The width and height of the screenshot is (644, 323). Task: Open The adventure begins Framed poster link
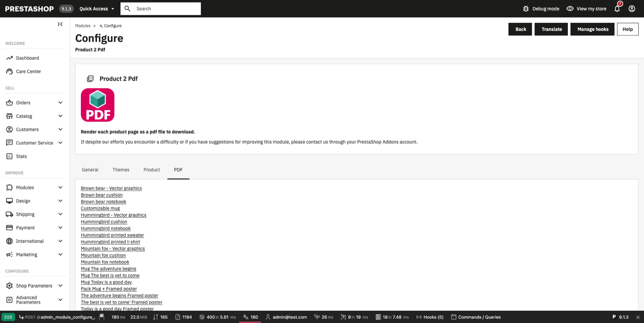(120, 296)
